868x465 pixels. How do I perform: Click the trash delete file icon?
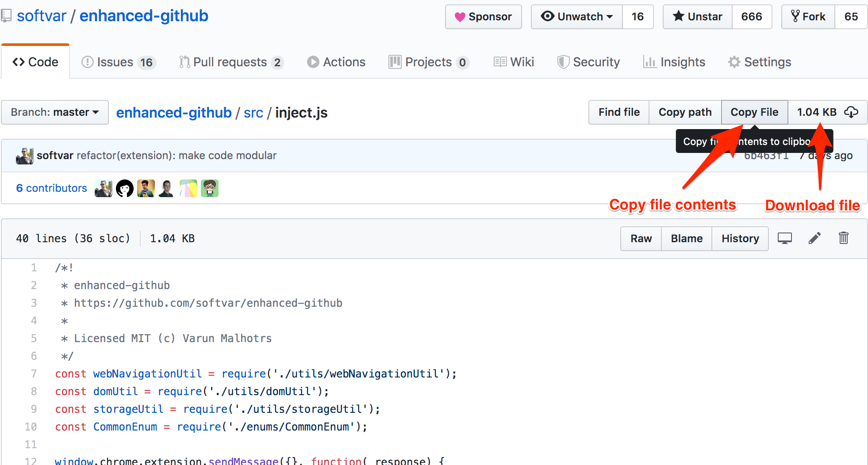pyautogui.click(x=843, y=238)
